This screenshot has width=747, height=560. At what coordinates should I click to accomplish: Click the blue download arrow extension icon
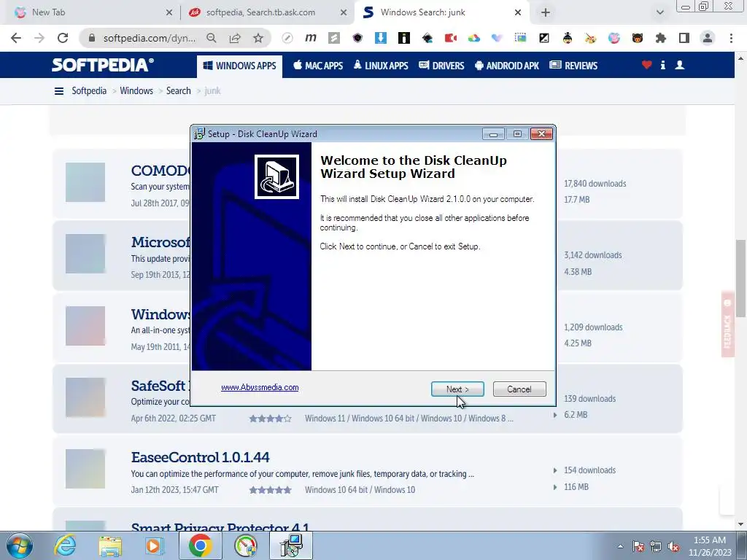[381, 38]
